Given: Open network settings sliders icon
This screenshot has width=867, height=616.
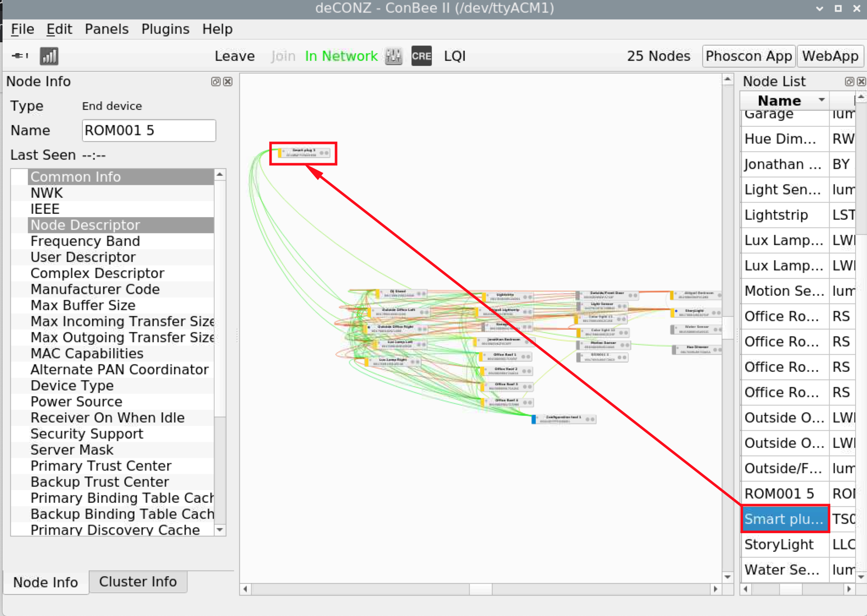Looking at the screenshot, I should pyautogui.click(x=393, y=56).
